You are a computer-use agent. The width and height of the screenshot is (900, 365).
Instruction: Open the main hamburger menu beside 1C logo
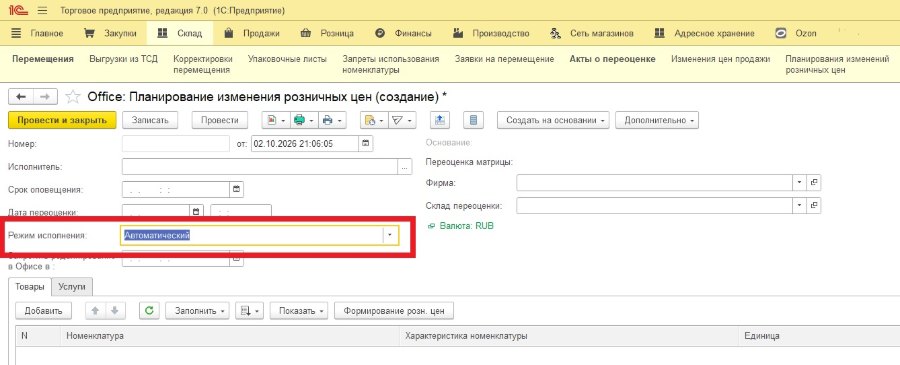pyautogui.click(x=42, y=11)
